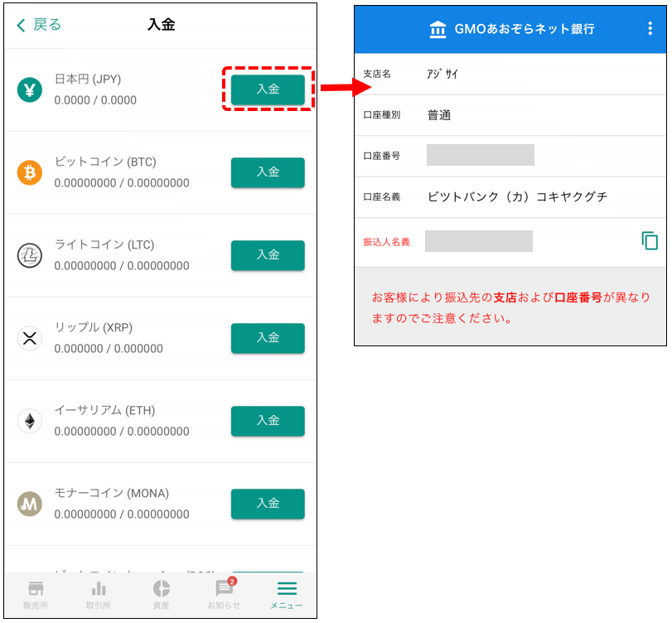The height and width of the screenshot is (623, 672).
Task: Click the BTC balance under ビットコイン
Action: pos(122,183)
